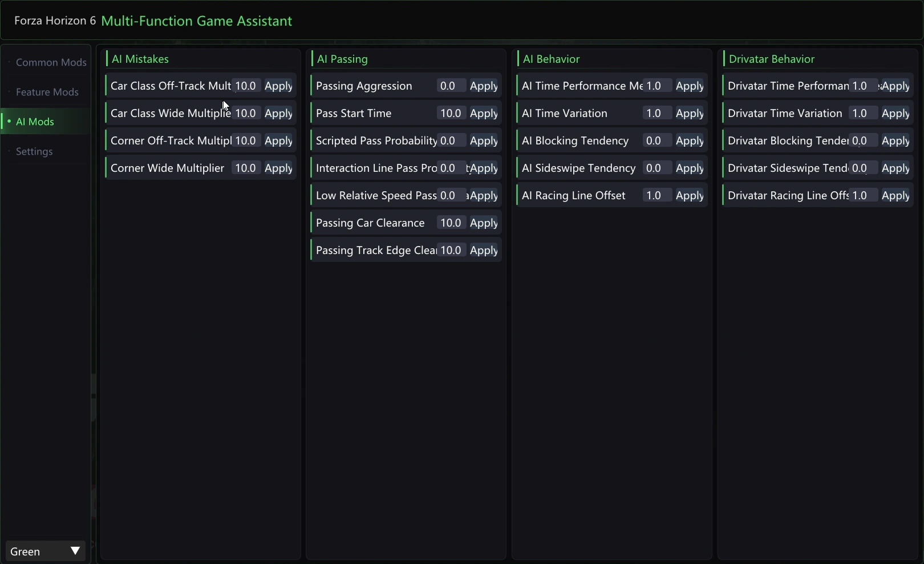This screenshot has width=924, height=564.
Task: Edit Drivatar Sideswipe Tendency value field
Action: (x=864, y=168)
